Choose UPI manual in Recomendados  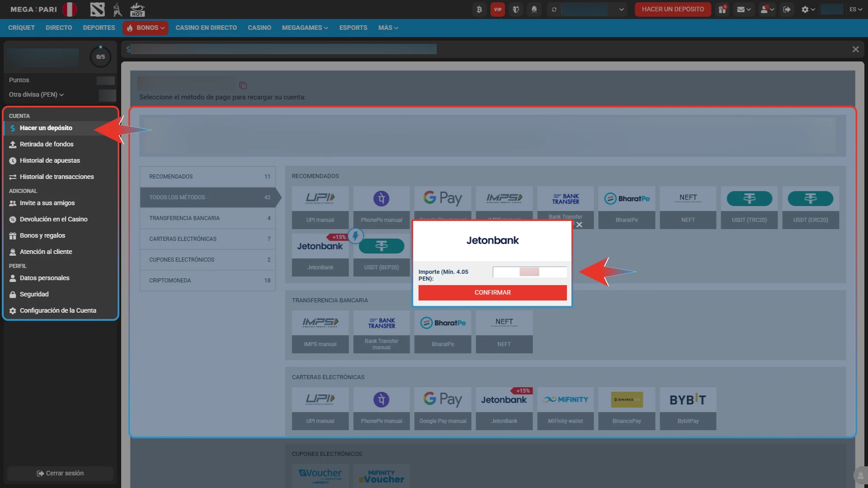320,207
